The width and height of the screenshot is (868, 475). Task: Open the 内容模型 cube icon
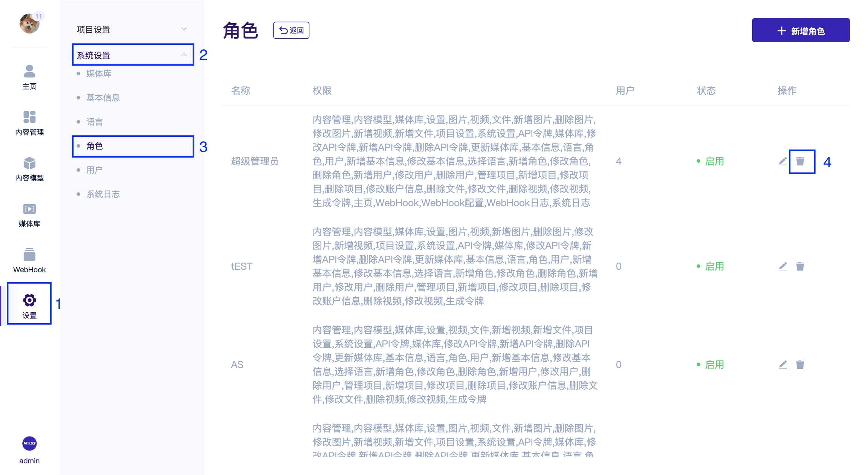(29, 169)
